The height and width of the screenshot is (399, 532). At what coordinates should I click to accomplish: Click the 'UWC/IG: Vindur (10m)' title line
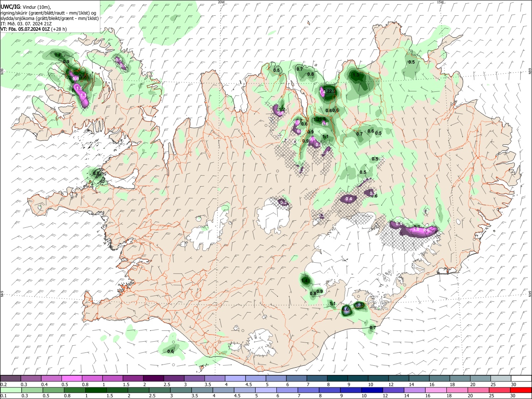[26, 7]
